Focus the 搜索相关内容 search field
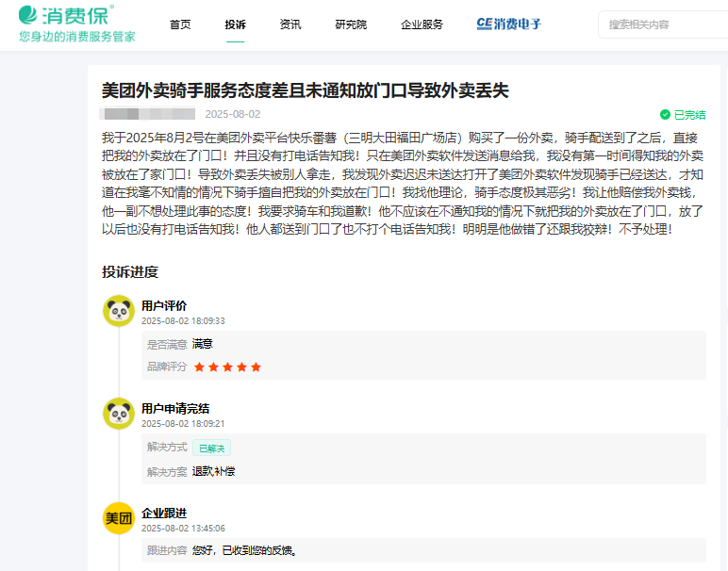 664,24
